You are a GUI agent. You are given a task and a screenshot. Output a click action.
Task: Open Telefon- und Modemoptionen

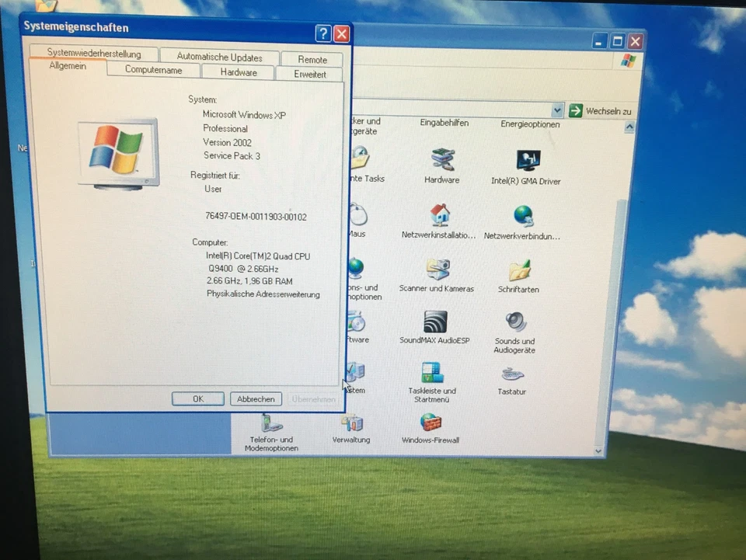coord(270,423)
